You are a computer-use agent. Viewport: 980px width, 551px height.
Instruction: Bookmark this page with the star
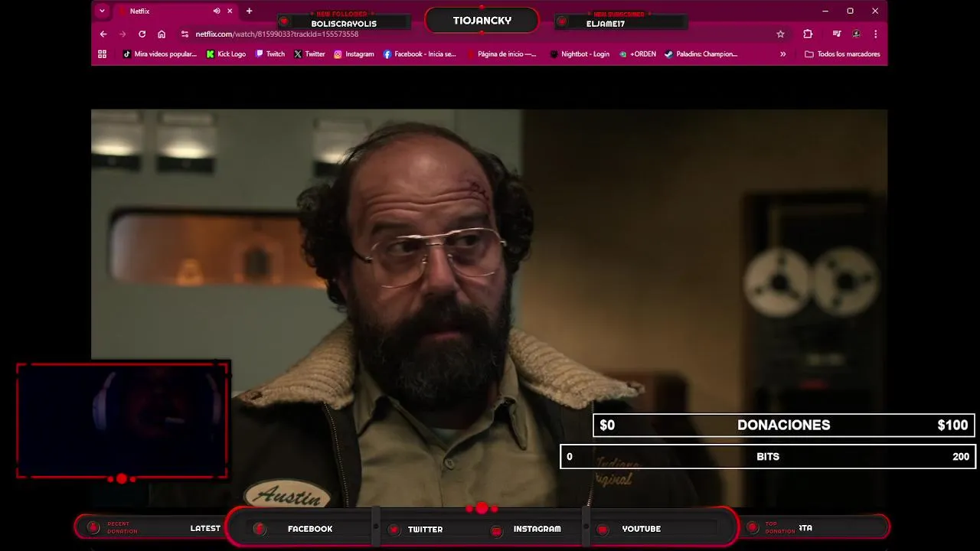(x=780, y=34)
